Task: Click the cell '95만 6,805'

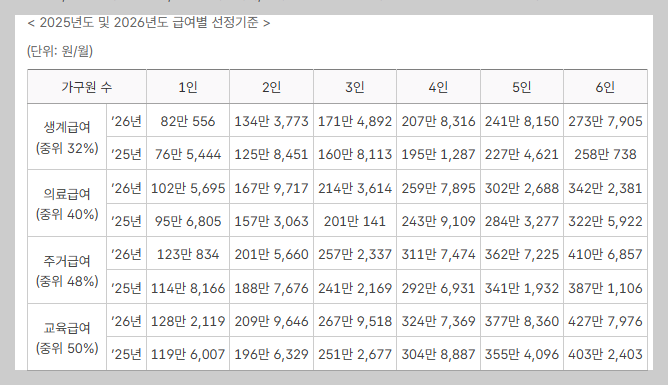Action: (188, 221)
